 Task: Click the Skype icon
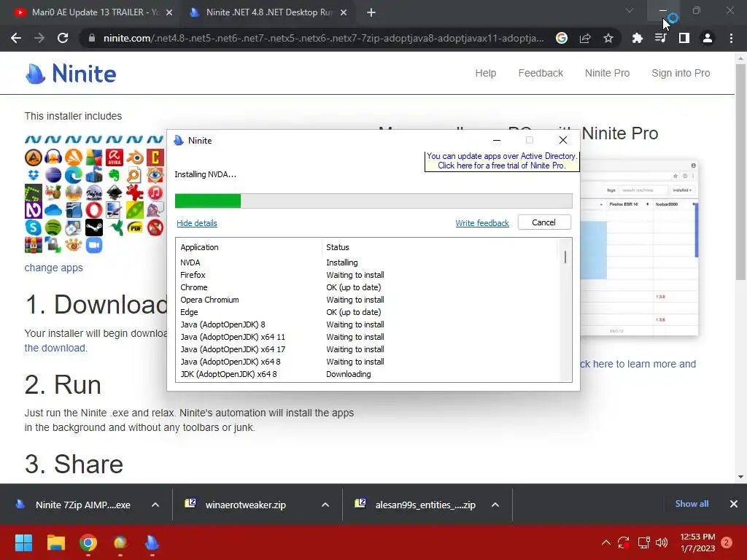pyautogui.click(x=34, y=227)
